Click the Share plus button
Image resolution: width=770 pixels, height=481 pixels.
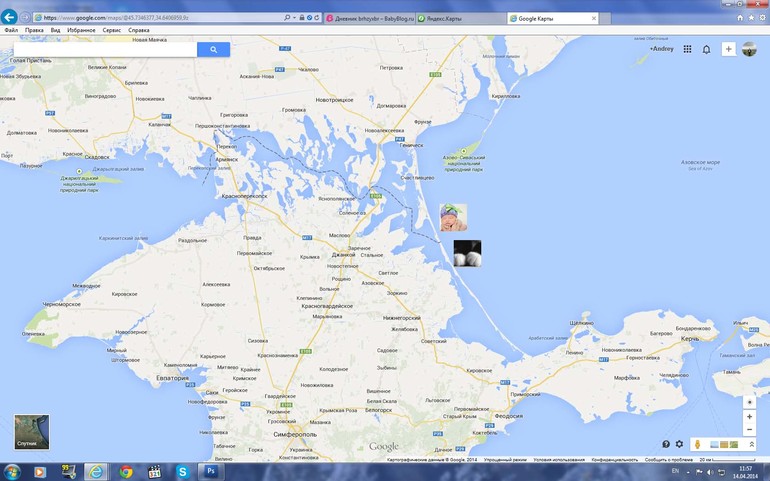point(728,49)
